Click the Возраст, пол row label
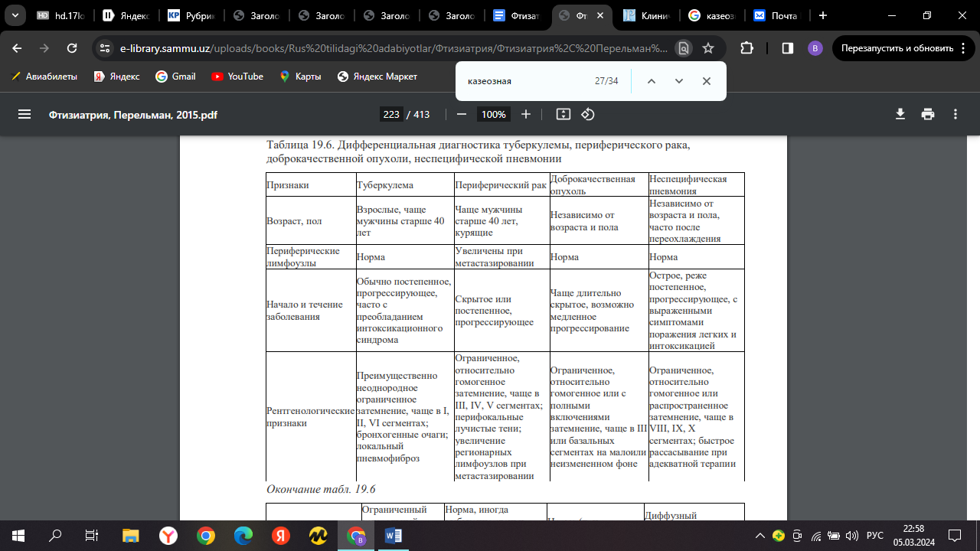Image resolution: width=980 pixels, height=551 pixels. click(294, 221)
